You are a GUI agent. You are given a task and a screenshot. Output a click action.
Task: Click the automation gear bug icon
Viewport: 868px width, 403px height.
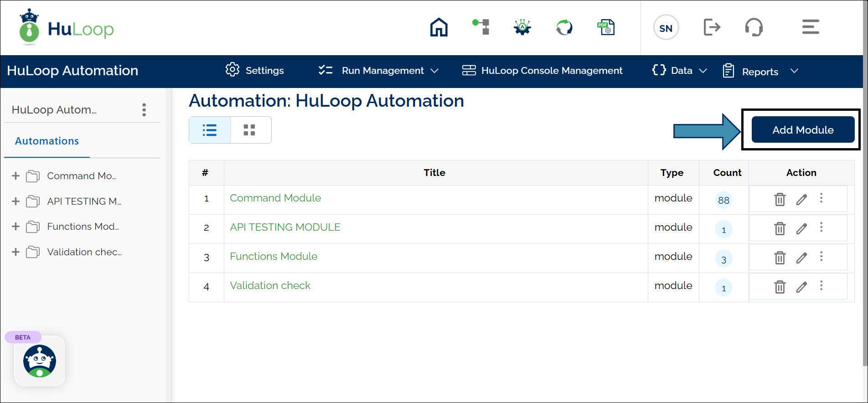(522, 27)
